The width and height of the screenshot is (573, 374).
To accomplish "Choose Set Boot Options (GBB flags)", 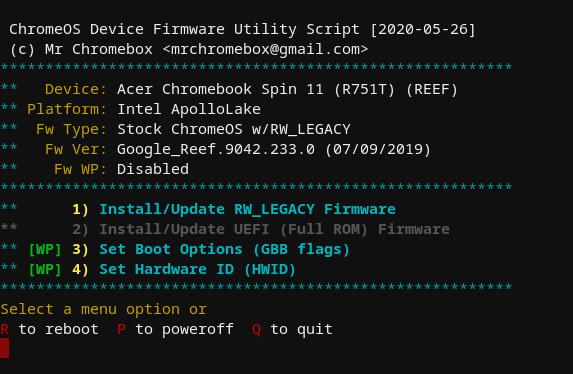I will pyautogui.click(x=225, y=250).
